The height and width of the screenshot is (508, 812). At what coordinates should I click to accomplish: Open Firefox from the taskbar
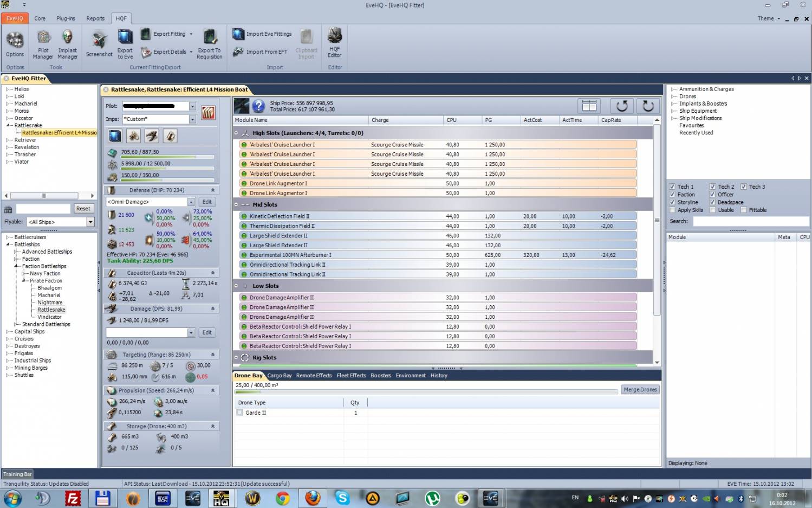(x=313, y=498)
